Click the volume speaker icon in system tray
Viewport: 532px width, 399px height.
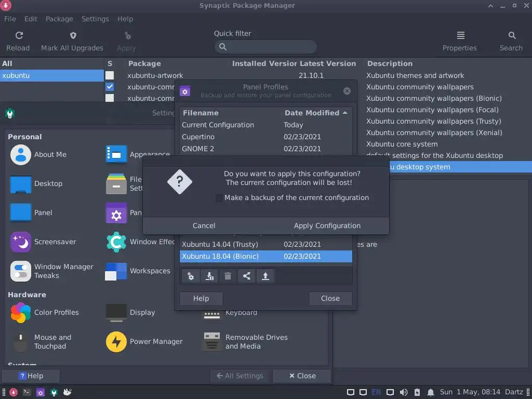403,393
